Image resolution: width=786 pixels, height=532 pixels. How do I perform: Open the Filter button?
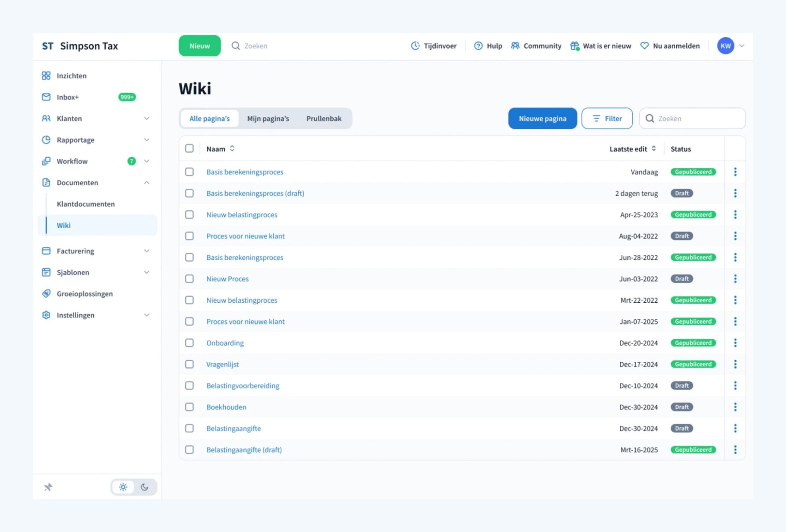[x=607, y=118]
